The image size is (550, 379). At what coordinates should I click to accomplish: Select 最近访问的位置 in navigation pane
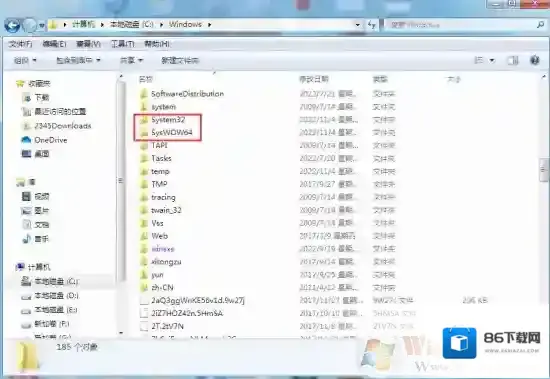[60, 112]
